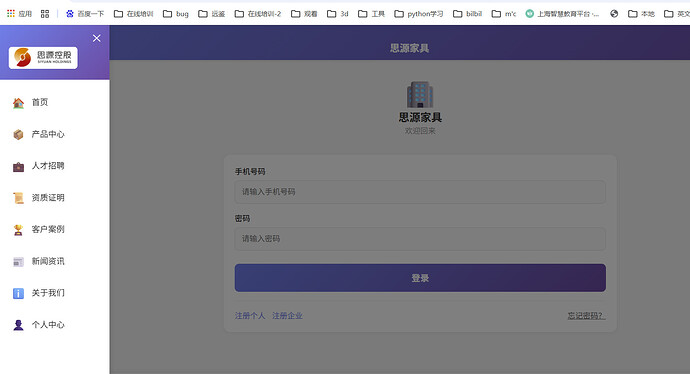Viewport: 690px width, 374px height.
Task: Click the 登录 button
Action: click(x=420, y=278)
